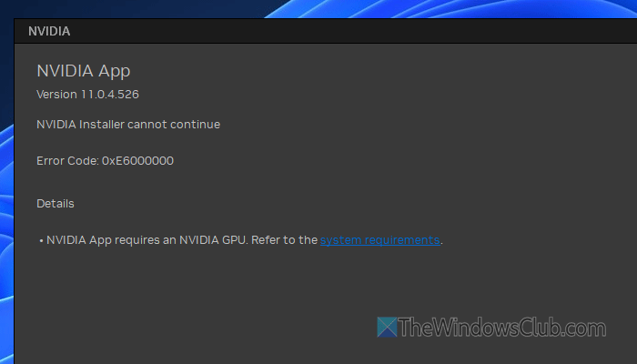637x364 pixels.
Task: Click the TheWindowsClub logo icon
Action: click(387, 328)
